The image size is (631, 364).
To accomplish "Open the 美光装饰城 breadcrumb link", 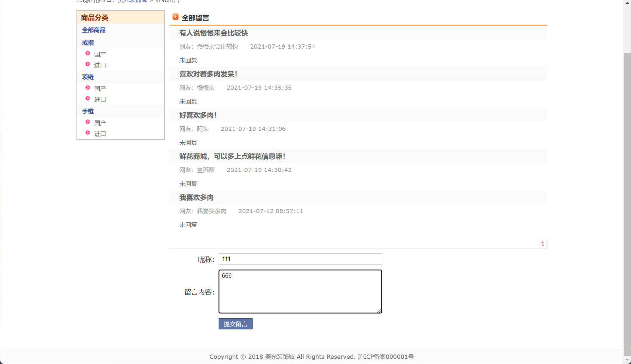I will (x=132, y=1).
